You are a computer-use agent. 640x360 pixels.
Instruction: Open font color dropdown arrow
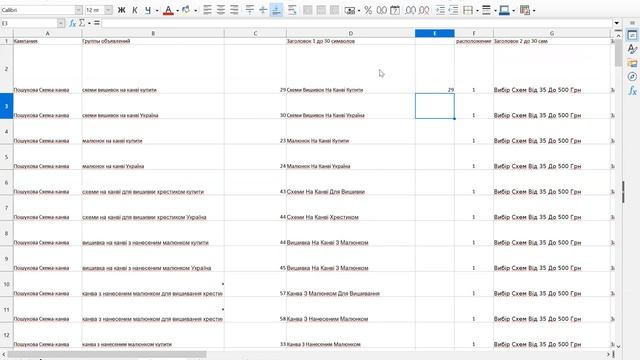point(177,10)
